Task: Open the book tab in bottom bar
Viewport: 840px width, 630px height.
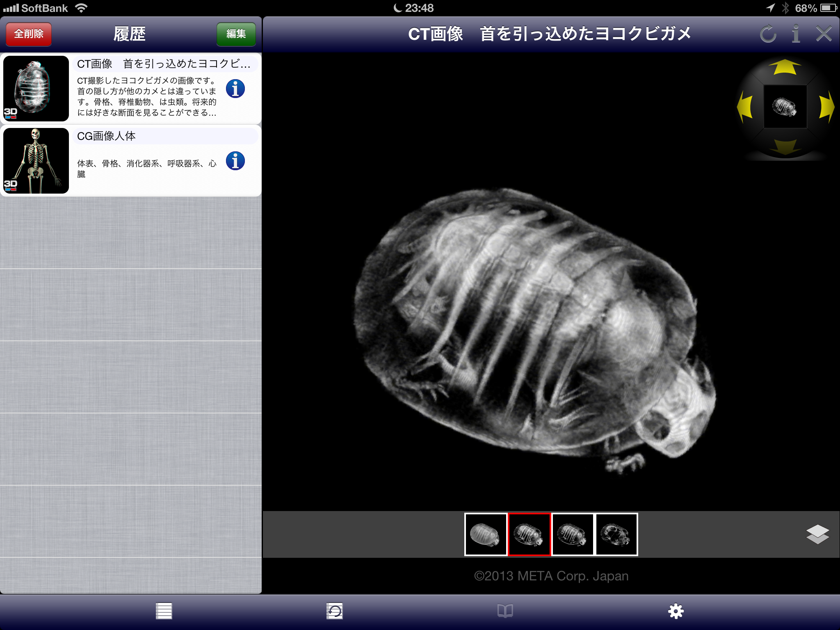Action: point(505,611)
